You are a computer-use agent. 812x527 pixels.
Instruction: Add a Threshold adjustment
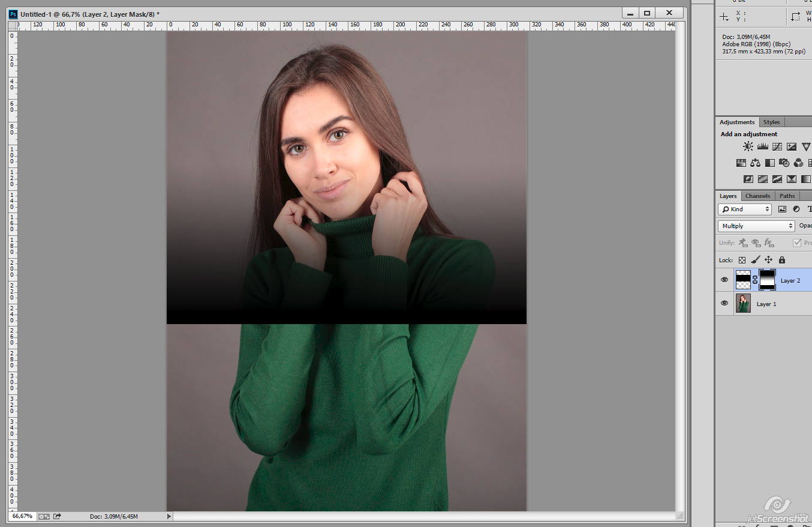[x=777, y=179]
